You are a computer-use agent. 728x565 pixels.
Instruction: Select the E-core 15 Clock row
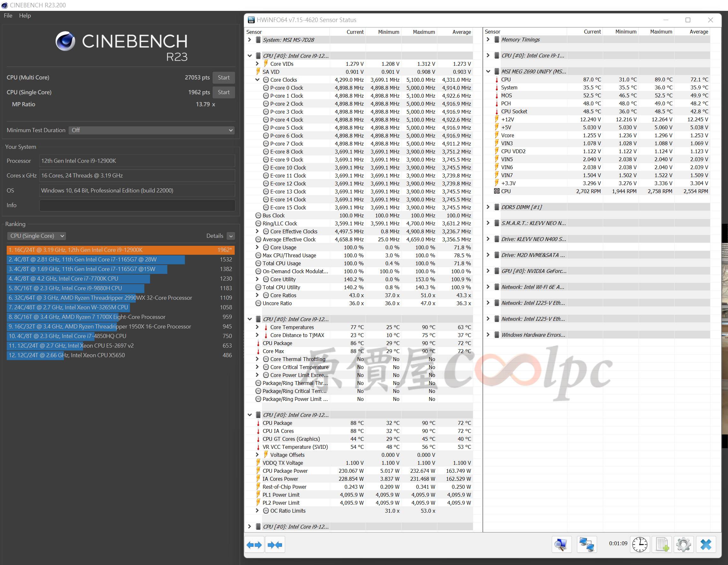click(x=359, y=207)
